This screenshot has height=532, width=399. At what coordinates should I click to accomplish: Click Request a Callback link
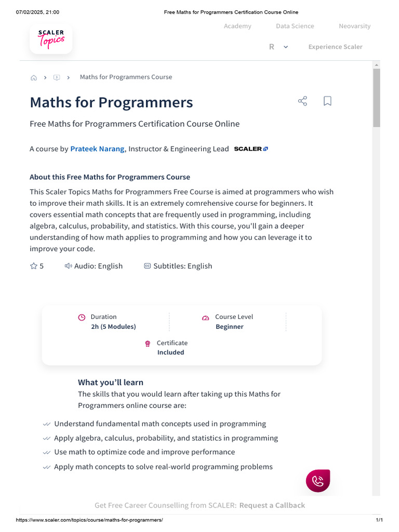pyautogui.click(x=272, y=505)
